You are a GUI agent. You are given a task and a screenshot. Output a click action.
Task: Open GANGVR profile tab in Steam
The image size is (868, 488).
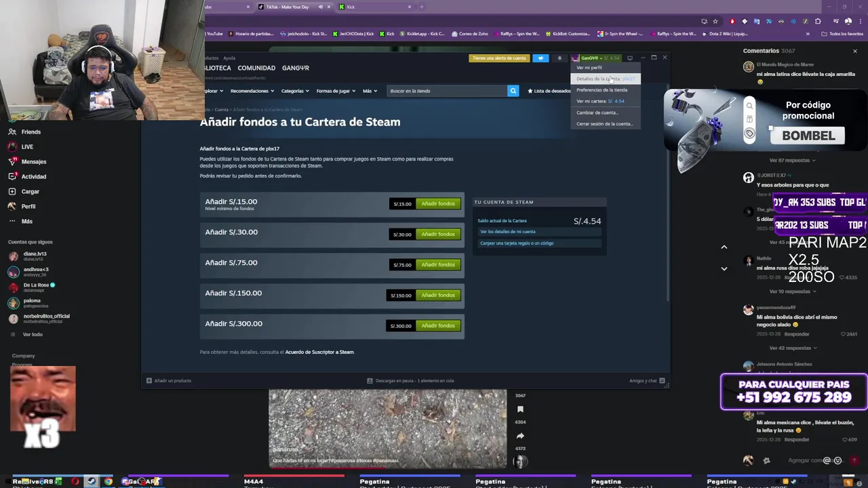click(296, 68)
